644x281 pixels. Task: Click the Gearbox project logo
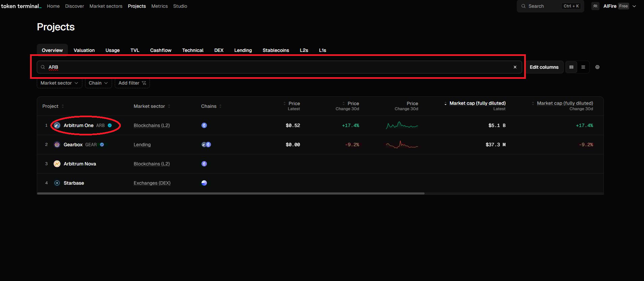click(57, 145)
